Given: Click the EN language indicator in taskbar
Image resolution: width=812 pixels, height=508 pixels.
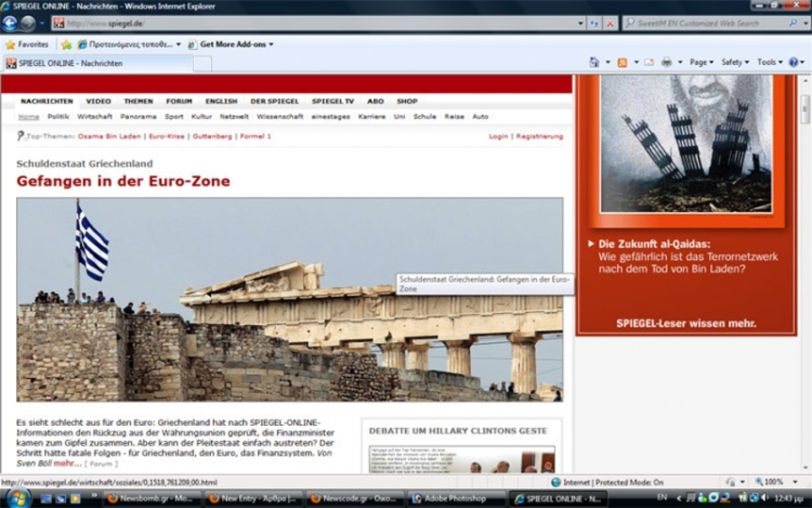Looking at the screenshot, I should 662,498.
